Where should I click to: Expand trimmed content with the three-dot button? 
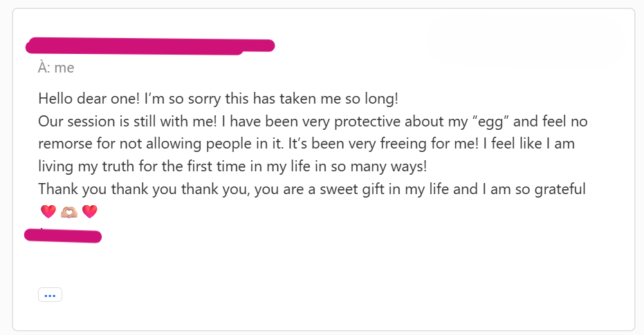tap(50, 295)
